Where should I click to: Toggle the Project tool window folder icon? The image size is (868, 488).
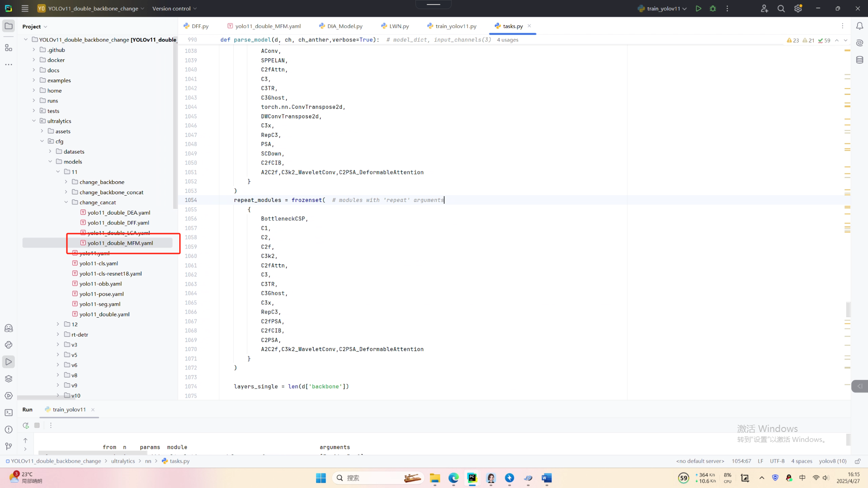(x=9, y=26)
